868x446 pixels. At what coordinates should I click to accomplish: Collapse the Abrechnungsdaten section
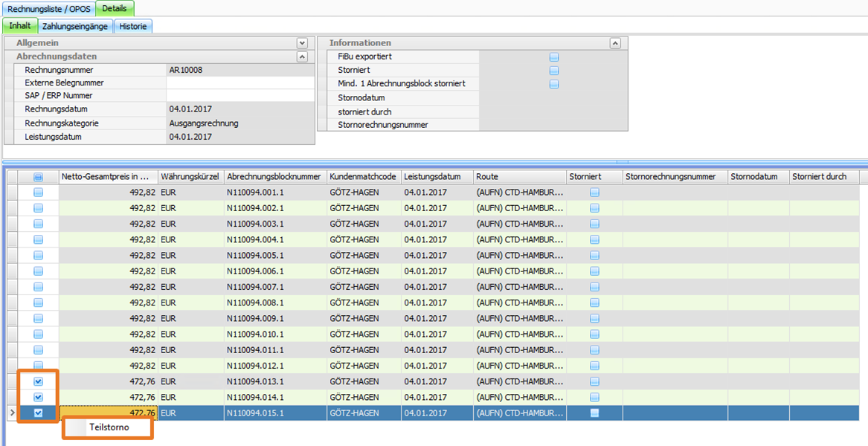tap(301, 56)
